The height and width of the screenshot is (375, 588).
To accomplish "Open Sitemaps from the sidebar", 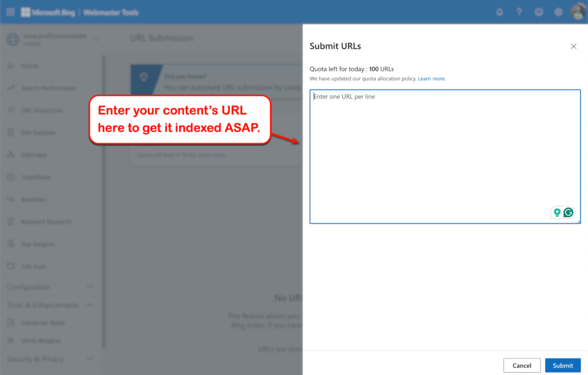I will point(34,155).
